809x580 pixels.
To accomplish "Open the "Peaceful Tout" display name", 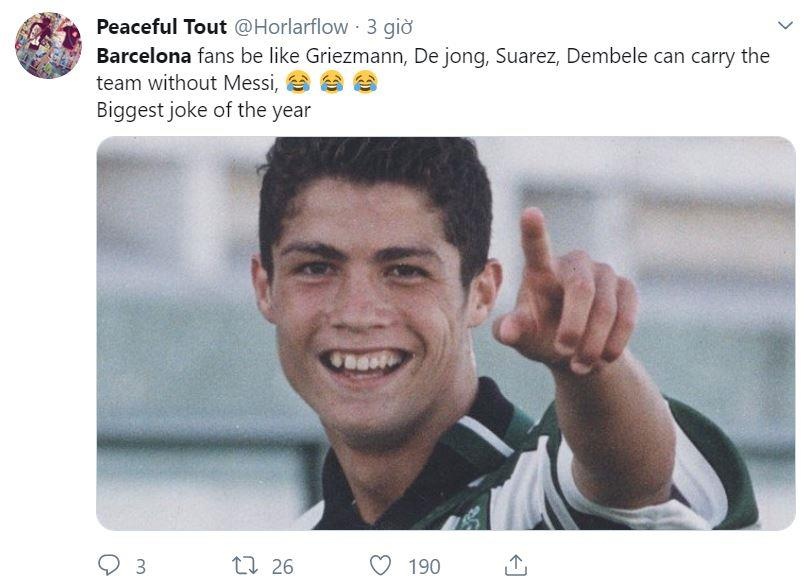I will tap(160, 26).
